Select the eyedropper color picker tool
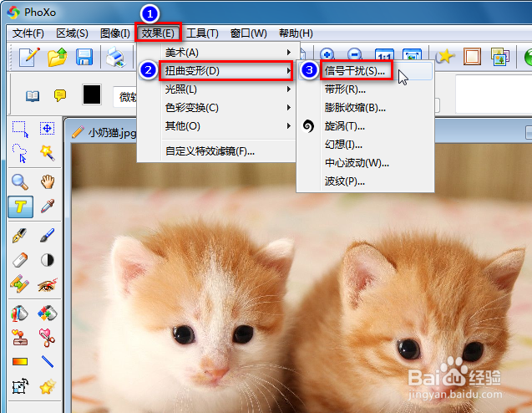Screen dimensions: 532x413 click(48, 206)
